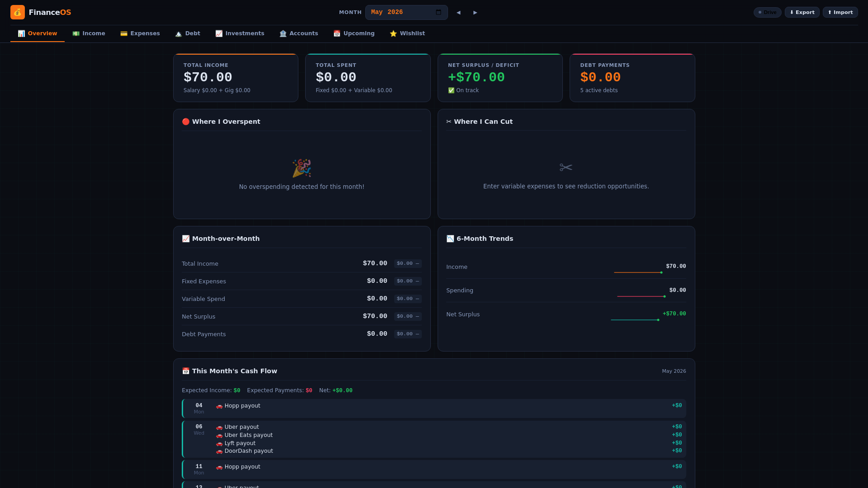Open calendar picker icon in month field
The image size is (868, 488).
point(439,12)
